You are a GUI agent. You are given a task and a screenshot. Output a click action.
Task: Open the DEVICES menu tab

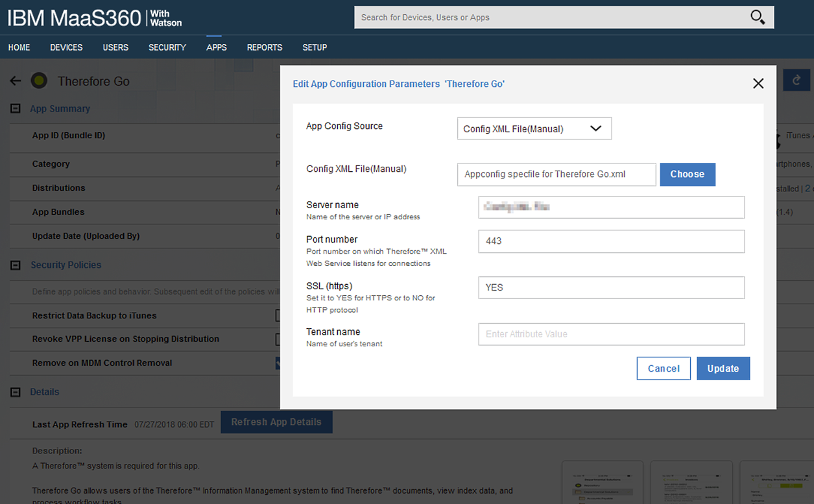[66, 47]
